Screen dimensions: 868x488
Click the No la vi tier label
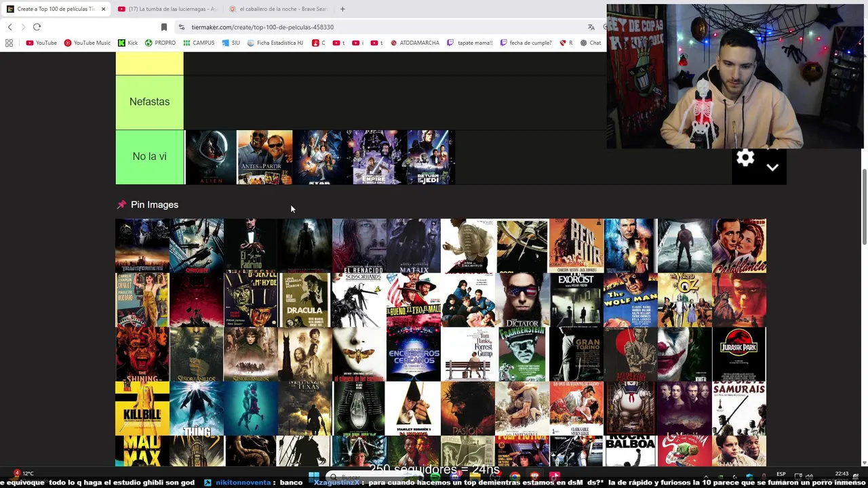(149, 157)
